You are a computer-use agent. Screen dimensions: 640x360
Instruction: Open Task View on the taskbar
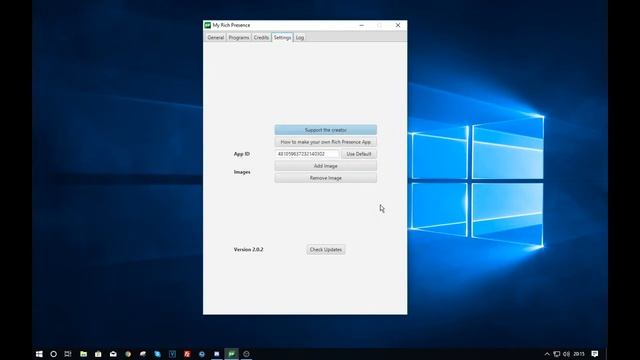pos(68,354)
